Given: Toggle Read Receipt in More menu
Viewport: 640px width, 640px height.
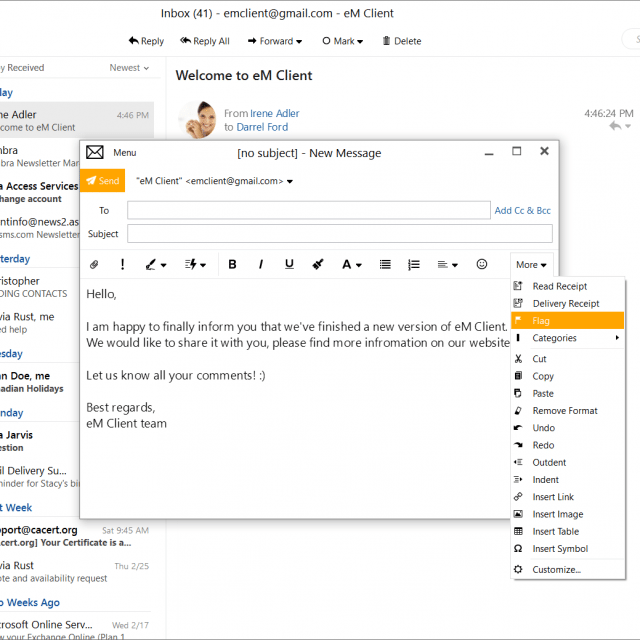Looking at the screenshot, I should point(567,286).
